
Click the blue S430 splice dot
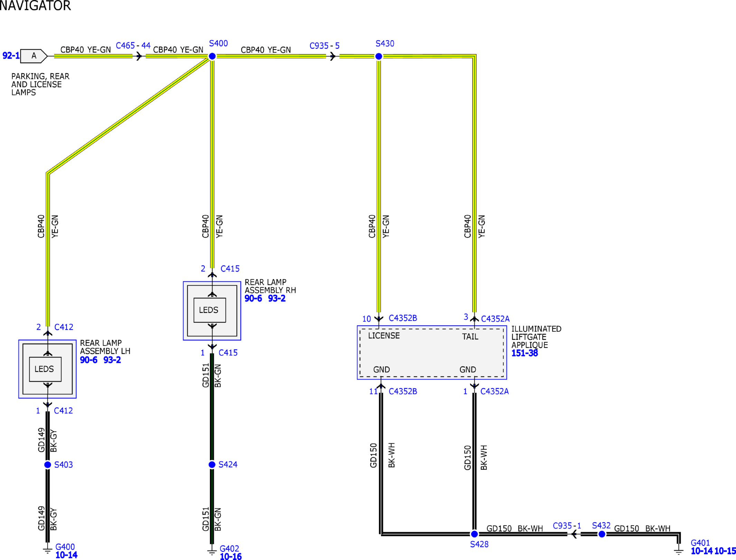379,56
